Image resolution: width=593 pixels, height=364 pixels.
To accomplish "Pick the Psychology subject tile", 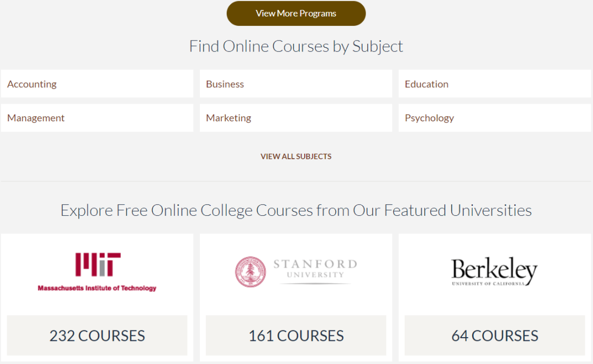I will pos(495,118).
